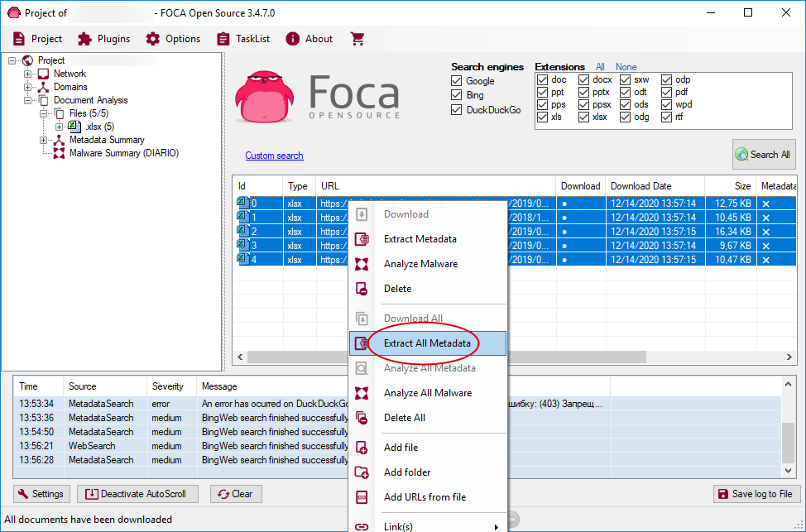806x532 pixels.
Task: Open the Project menu
Action: point(37,39)
